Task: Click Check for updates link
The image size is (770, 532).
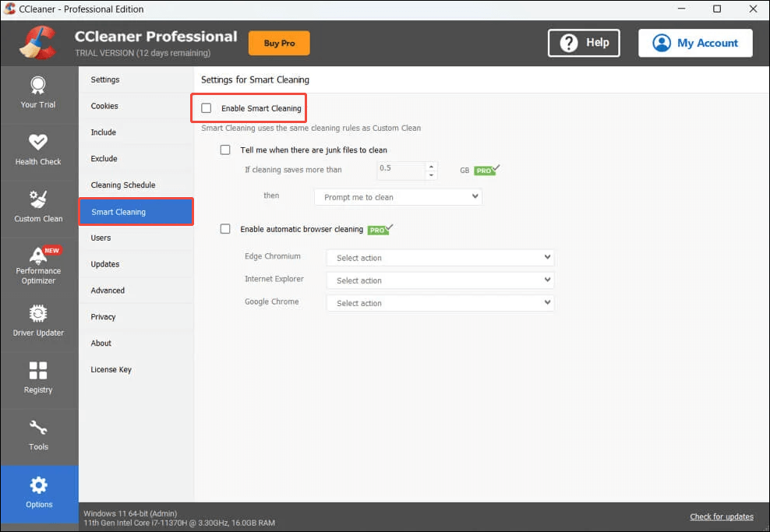Action: pos(722,516)
